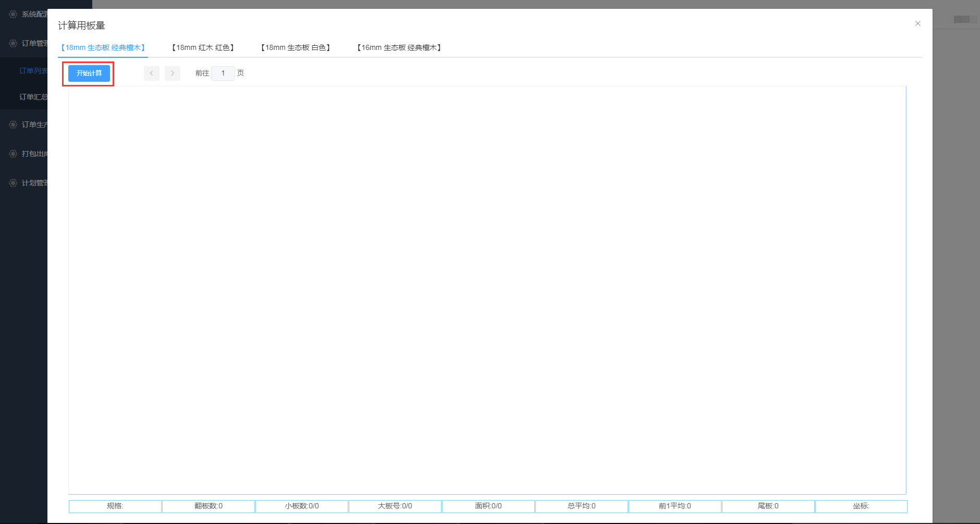Switch to the 18mm 生态板 经典檀木 tab
The image size is (980, 524).
tap(103, 47)
